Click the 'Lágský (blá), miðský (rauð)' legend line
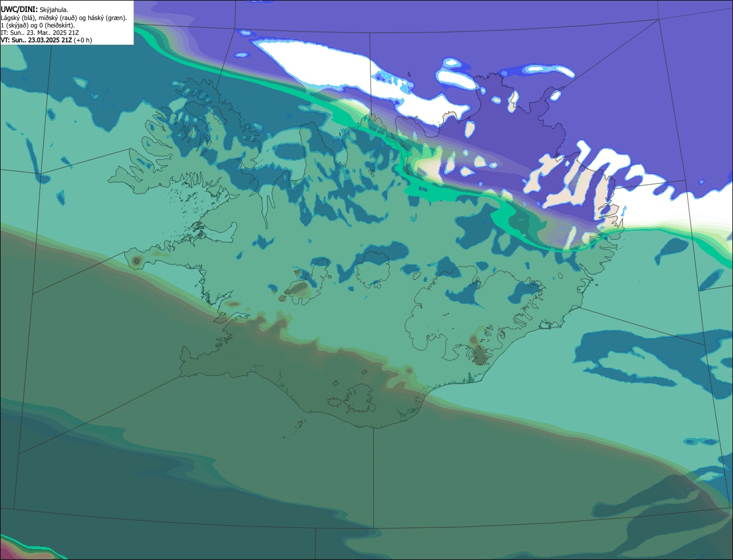 pos(64,18)
